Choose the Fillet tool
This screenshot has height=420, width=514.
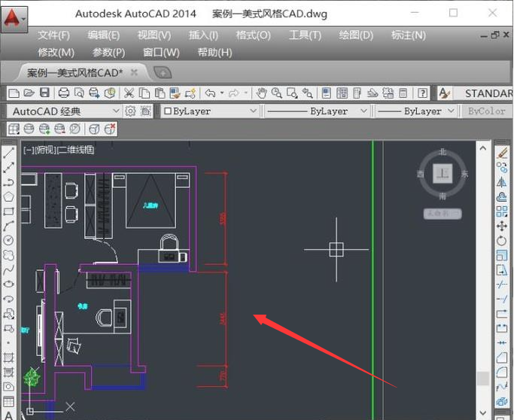(501, 372)
